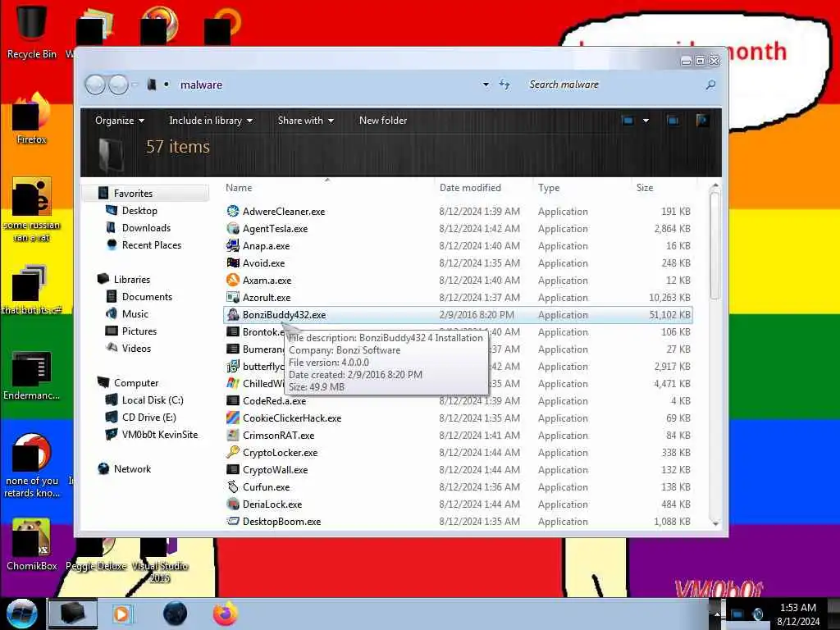Sort by the Type column header

tap(582, 188)
